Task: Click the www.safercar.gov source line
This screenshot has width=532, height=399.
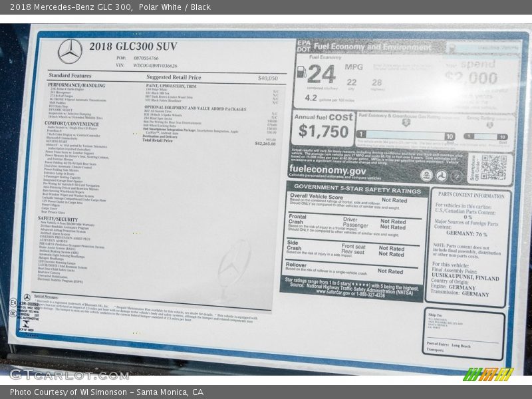Action: [350, 293]
